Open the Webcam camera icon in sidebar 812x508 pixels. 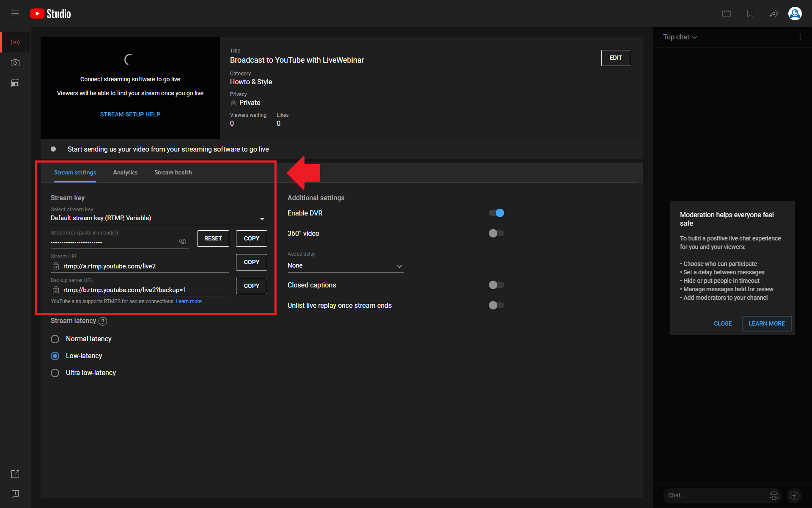pyautogui.click(x=15, y=63)
